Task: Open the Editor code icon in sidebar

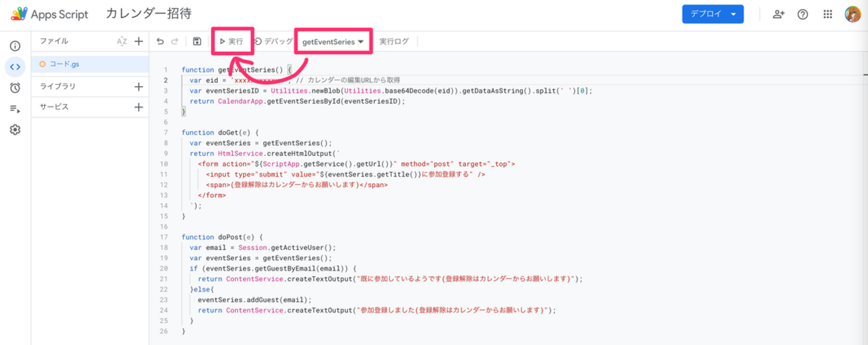Action: [15, 67]
